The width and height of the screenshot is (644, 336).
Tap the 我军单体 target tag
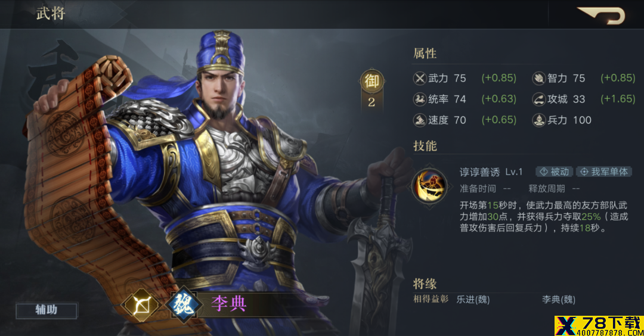click(603, 172)
